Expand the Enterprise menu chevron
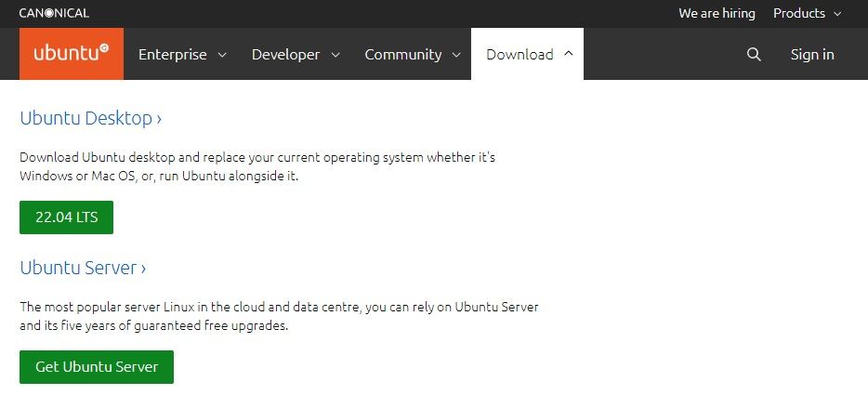 coord(222,55)
